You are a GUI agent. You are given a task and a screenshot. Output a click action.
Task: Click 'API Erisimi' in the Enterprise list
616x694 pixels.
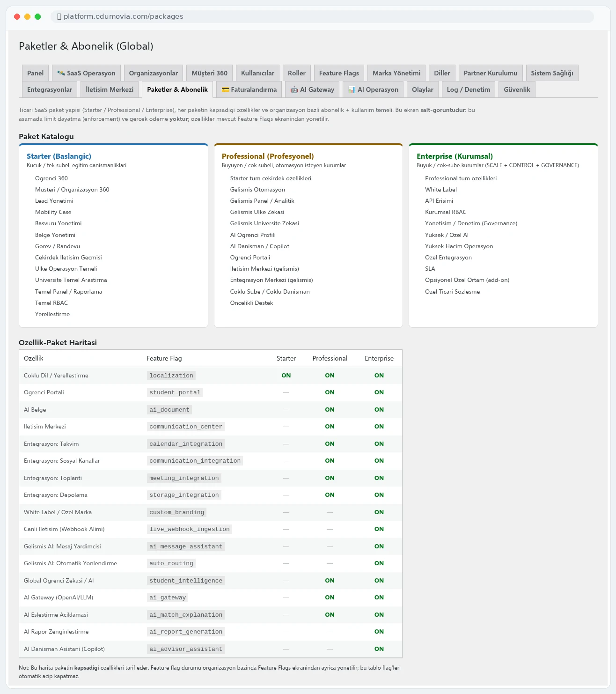[439, 201]
